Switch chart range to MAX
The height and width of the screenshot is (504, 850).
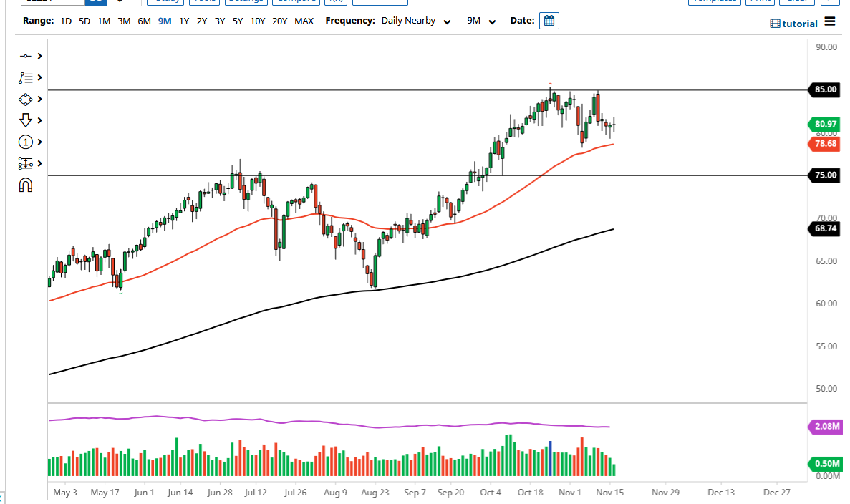click(x=304, y=21)
